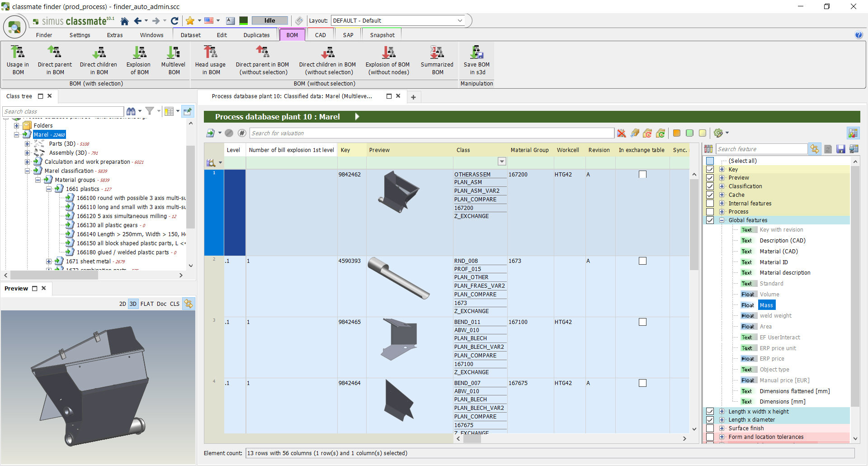Click the Help question mark icon
This screenshot has width=868, height=466.
(x=859, y=35)
